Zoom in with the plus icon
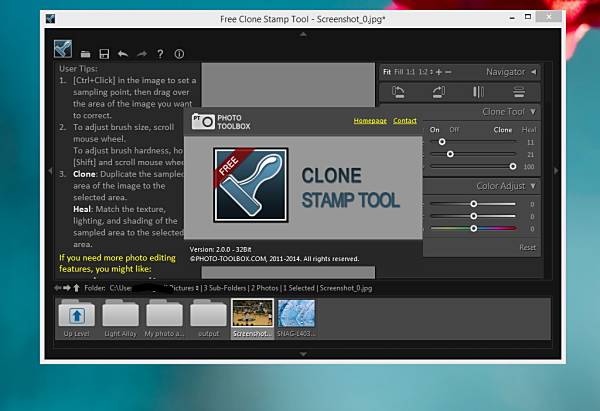Image resolution: width=600 pixels, height=411 pixels. tap(439, 72)
